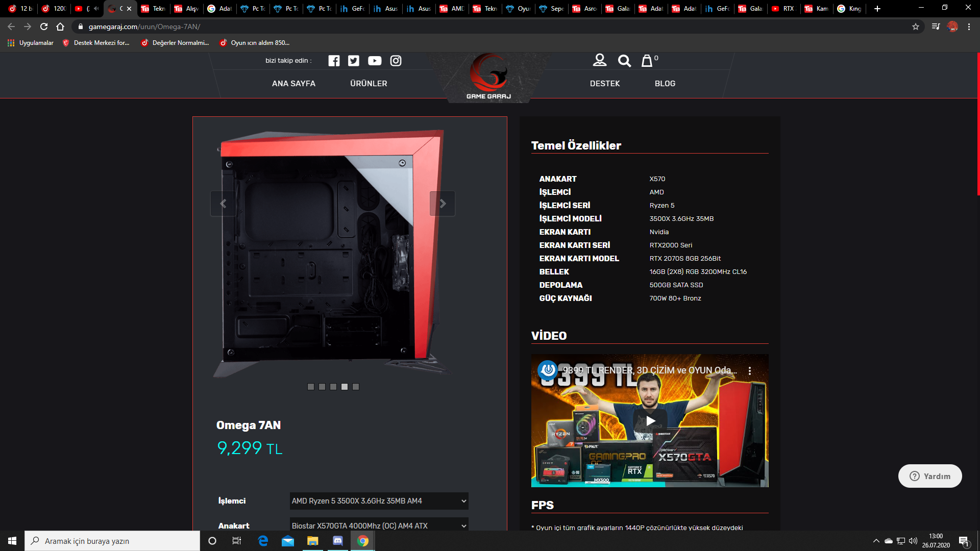Click the Yardım help button
The width and height of the screenshot is (980, 551).
(x=930, y=476)
